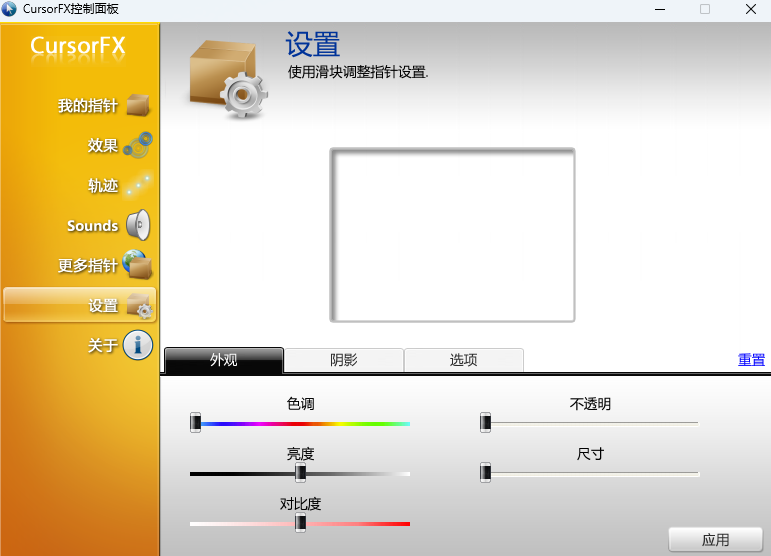Click the sparkle icon next to 轨迹

click(x=137, y=186)
